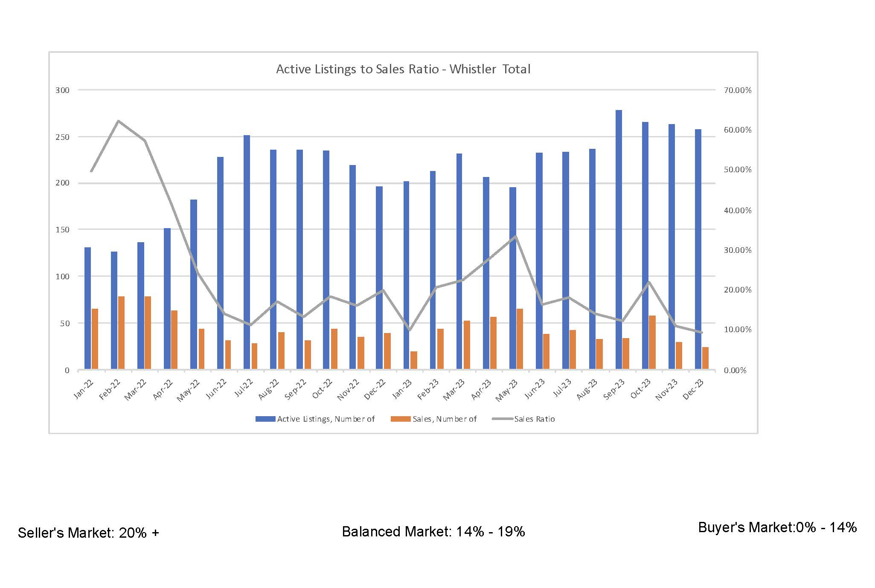This screenshot has height=588, width=875.
Task: Click the Sales Ratio line peak at Feb-22
Action: [118, 121]
